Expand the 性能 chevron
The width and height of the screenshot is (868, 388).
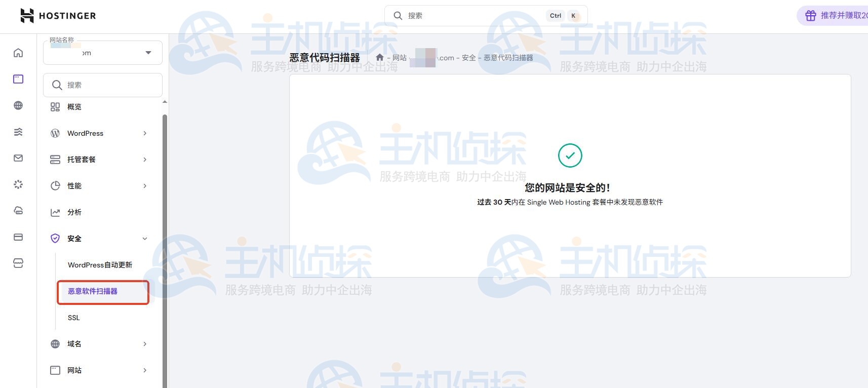click(x=145, y=186)
